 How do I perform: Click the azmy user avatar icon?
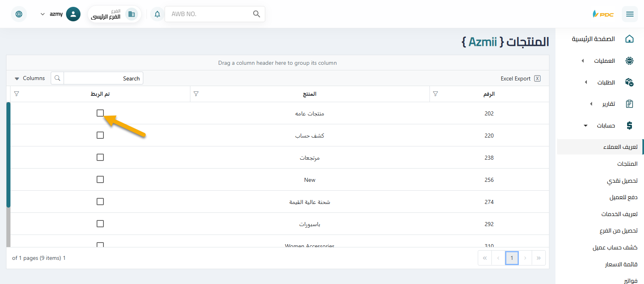pyautogui.click(x=73, y=14)
